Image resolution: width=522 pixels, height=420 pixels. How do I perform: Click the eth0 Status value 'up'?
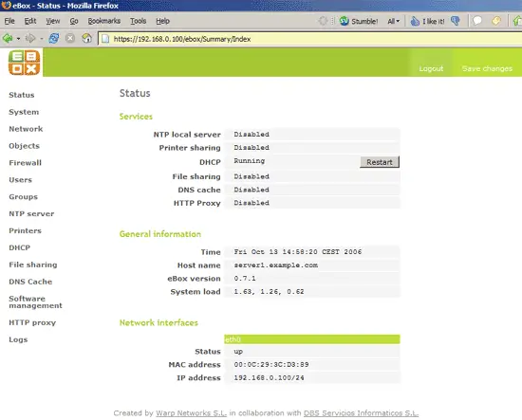pos(238,352)
